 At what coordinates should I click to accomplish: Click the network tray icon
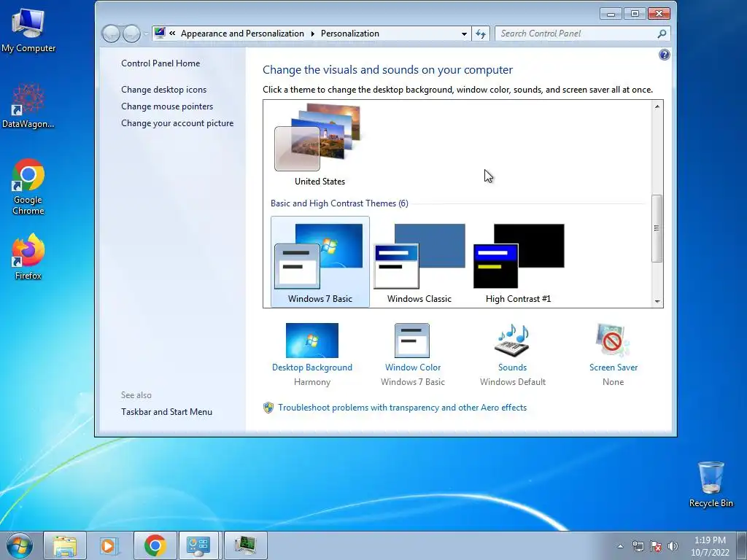(x=638, y=546)
